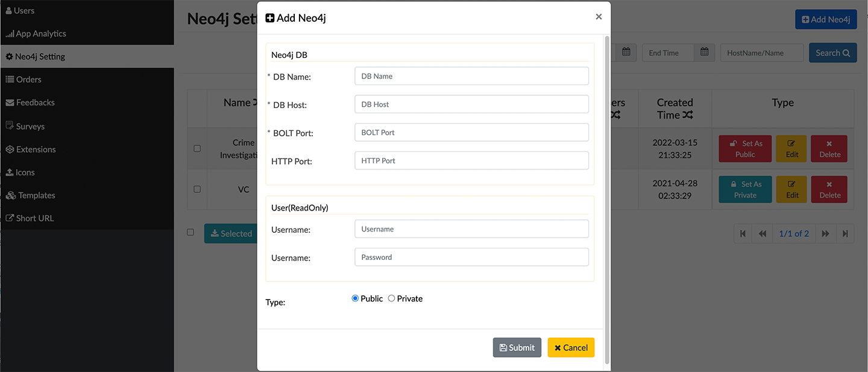The width and height of the screenshot is (868, 372).
Task: Check the Crime Investigation row checkbox
Action: click(x=197, y=148)
